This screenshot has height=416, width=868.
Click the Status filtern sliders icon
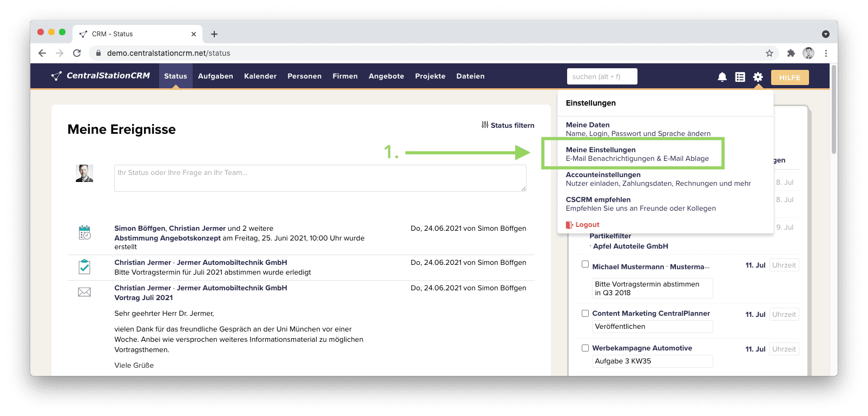tap(485, 125)
